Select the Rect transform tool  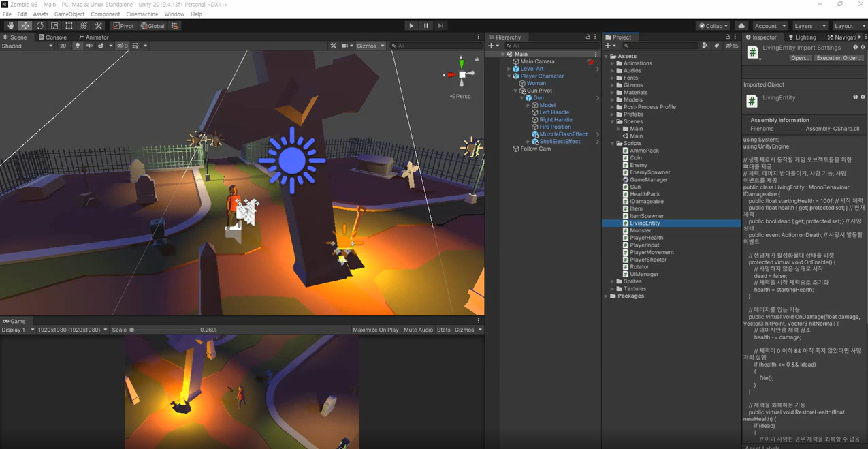tap(69, 26)
